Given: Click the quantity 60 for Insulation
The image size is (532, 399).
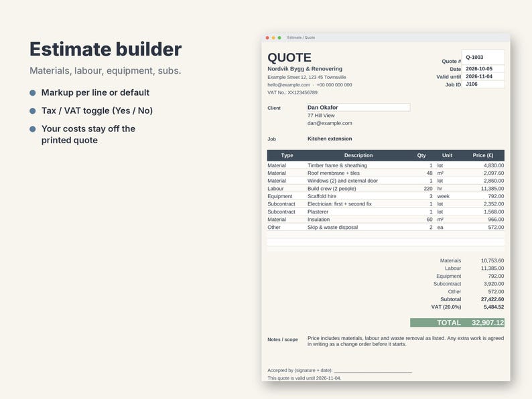Looking at the screenshot, I should [429, 220].
